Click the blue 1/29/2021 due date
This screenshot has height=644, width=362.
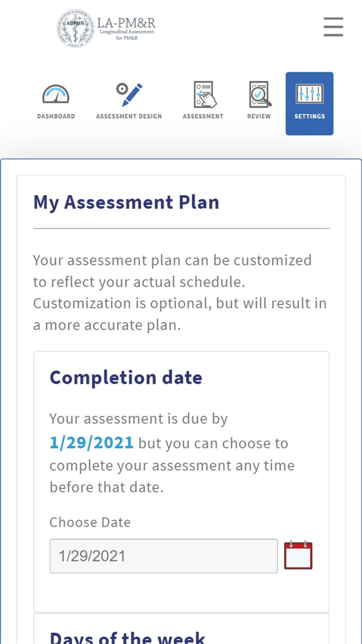[x=92, y=443]
